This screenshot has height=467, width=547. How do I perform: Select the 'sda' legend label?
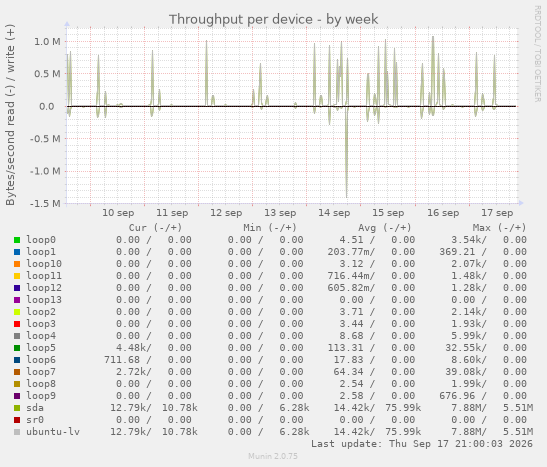point(35,408)
